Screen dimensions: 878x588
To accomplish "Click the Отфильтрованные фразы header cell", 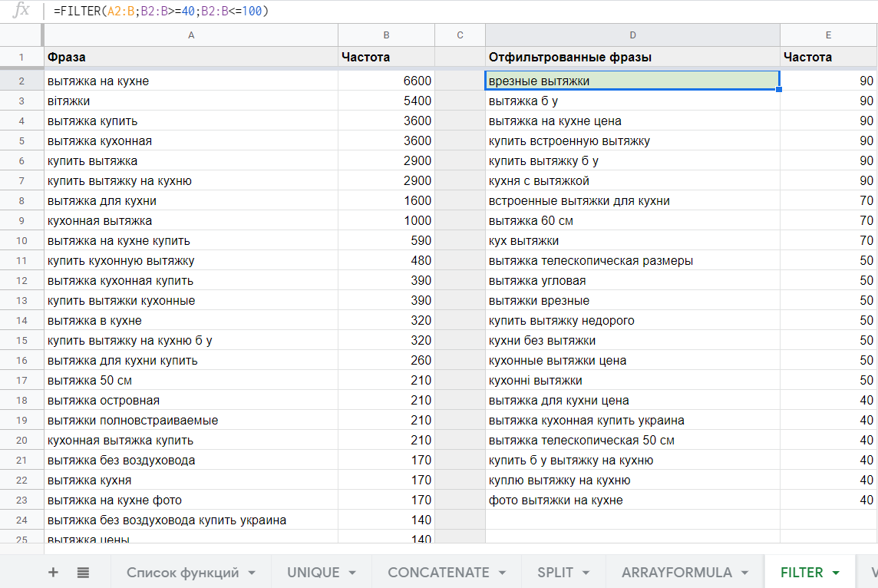I will [632, 57].
